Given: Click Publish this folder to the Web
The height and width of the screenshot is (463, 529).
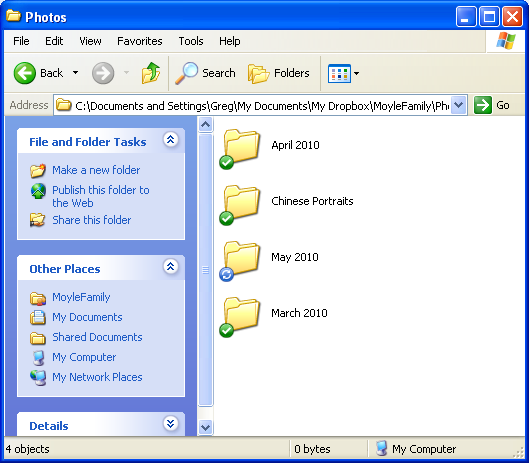Looking at the screenshot, I should (101, 196).
